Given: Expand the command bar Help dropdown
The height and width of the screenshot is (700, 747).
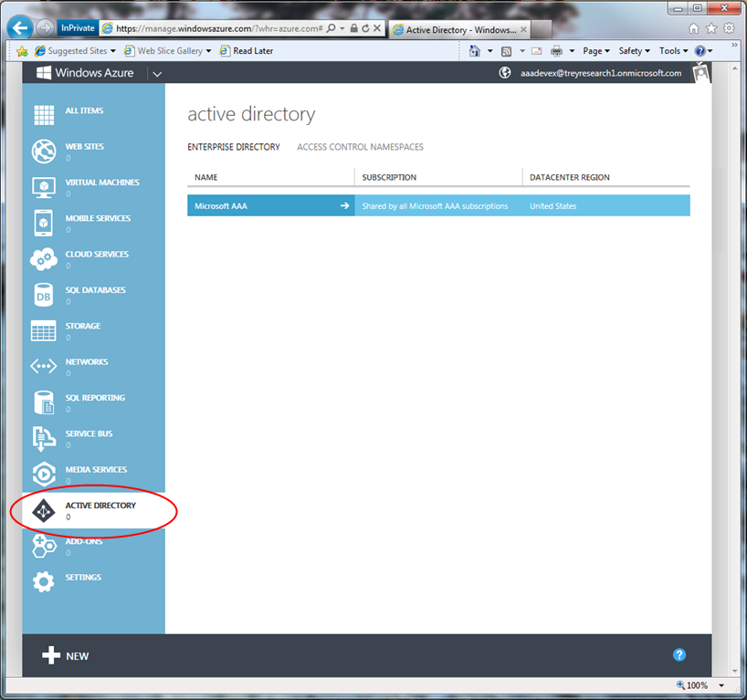Looking at the screenshot, I should point(710,51).
